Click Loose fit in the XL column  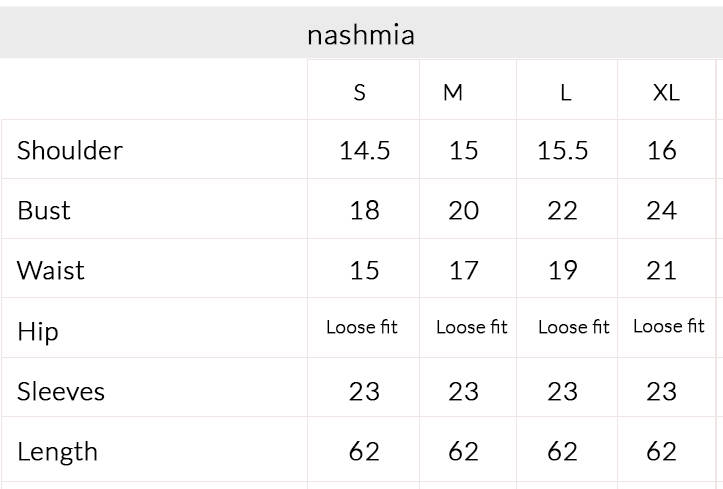[x=669, y=326]
